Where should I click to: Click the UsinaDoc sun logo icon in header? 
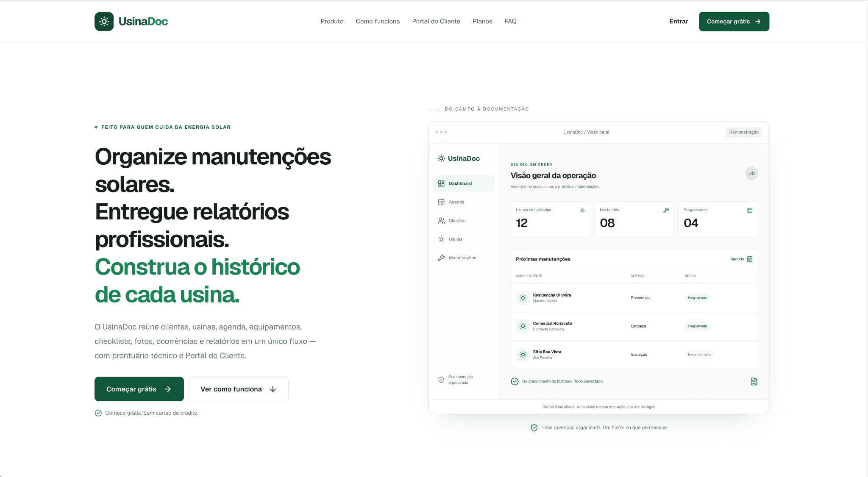click(104, 21)
